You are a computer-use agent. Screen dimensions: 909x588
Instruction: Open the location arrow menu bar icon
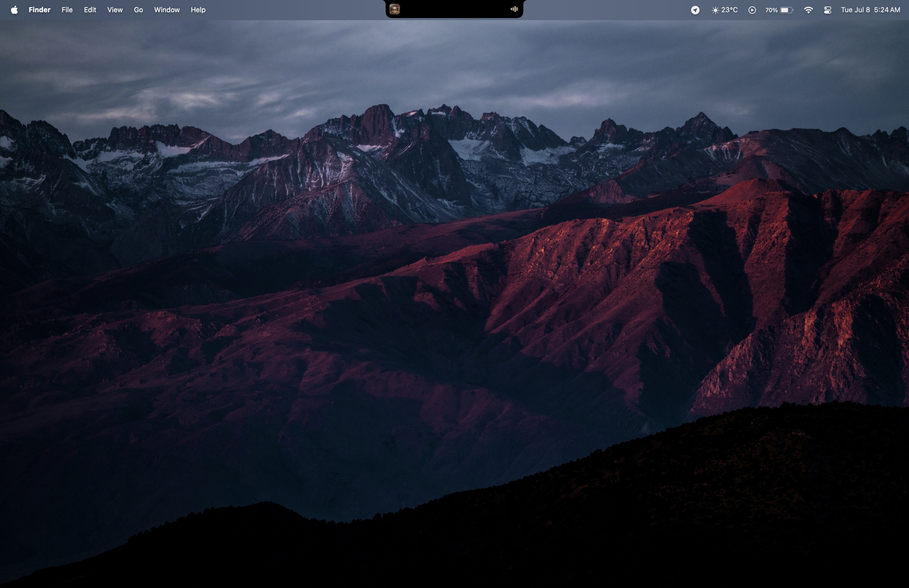(695, 10)
